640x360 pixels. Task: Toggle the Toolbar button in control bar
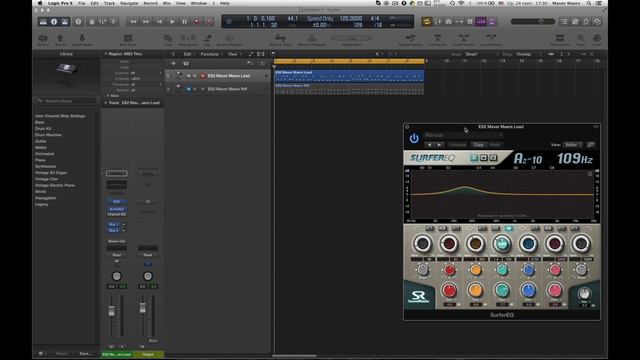coord(64,22)
